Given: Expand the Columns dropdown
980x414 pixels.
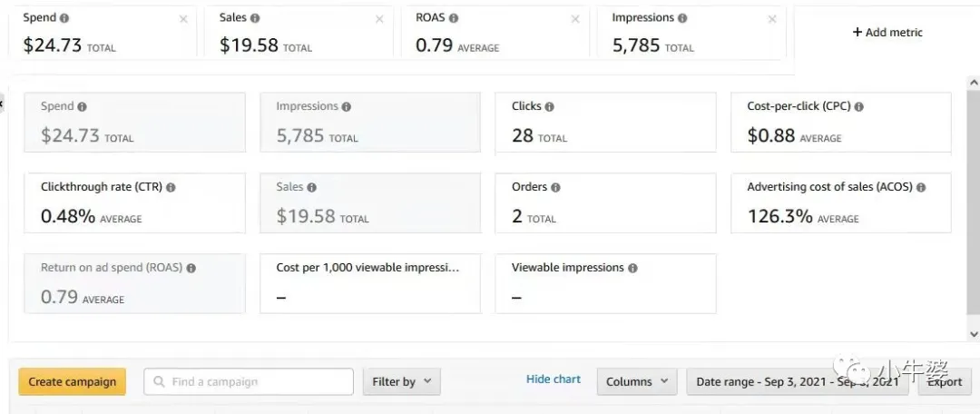Looking at the screenshot, I should [x=636, y=382].
